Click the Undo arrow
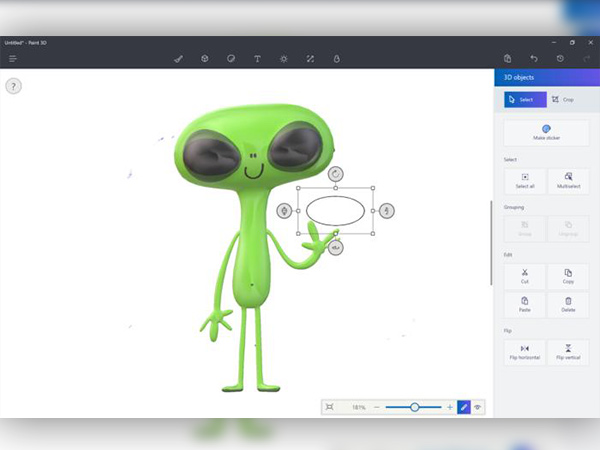The image size is (600, 450). (x=534, y=59)
